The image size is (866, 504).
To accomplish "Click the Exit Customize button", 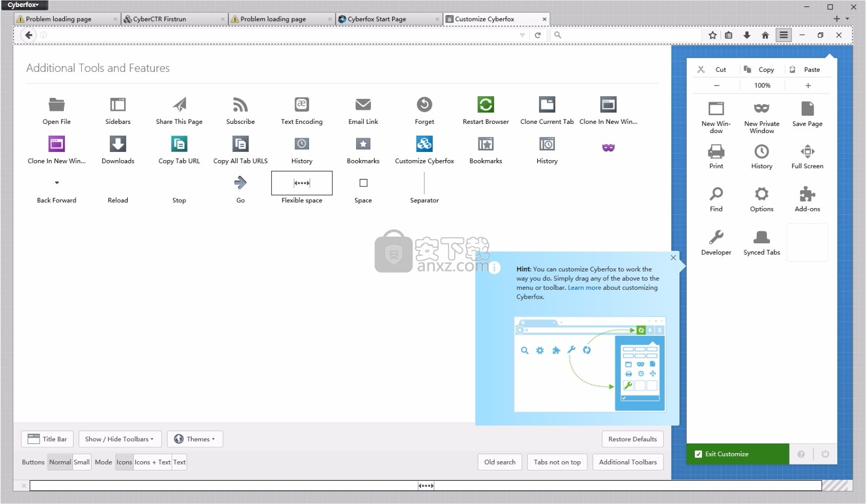I will coord(737,454).
